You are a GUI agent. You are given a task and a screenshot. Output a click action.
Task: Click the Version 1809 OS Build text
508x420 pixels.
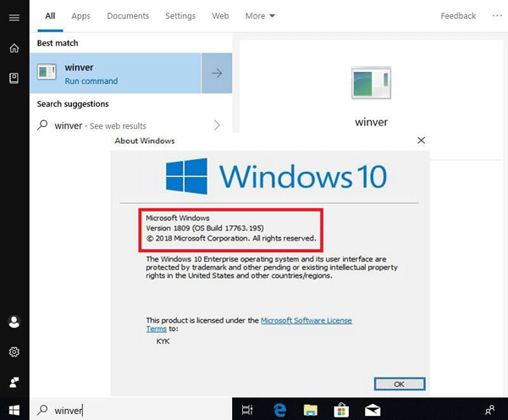click(205, 228)
